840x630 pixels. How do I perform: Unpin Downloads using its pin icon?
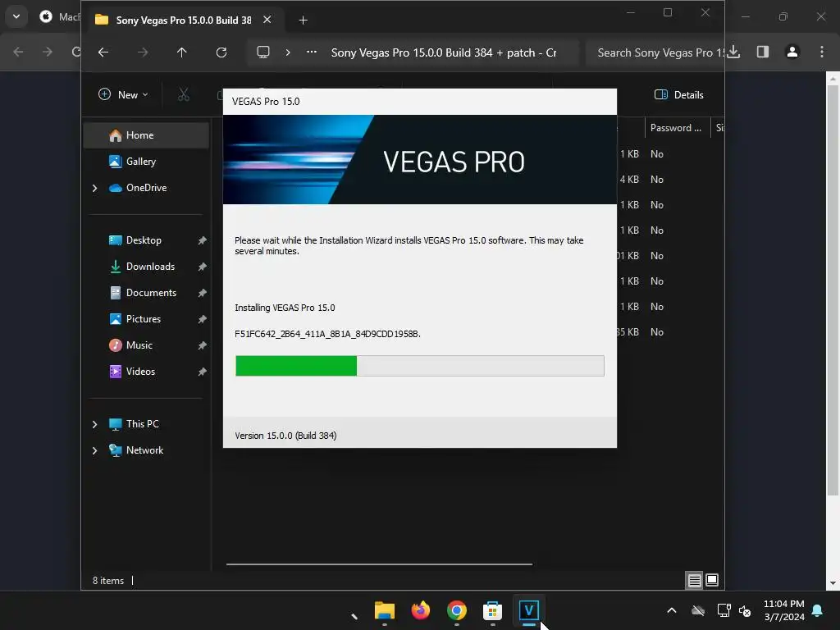pyautogui.click(x=202, y=267)
